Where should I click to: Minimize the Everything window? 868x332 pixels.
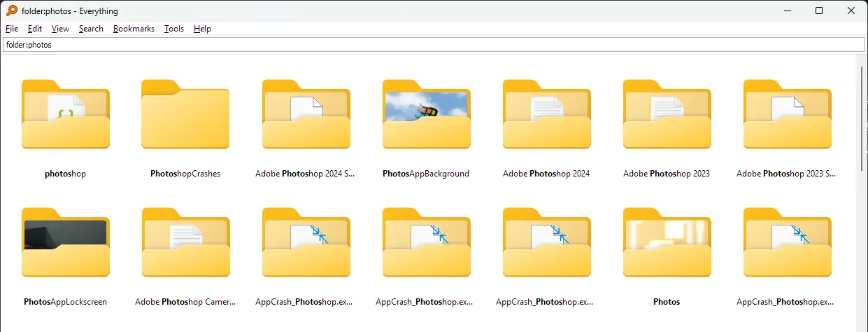pyautogui.click(x=787, y=11)
